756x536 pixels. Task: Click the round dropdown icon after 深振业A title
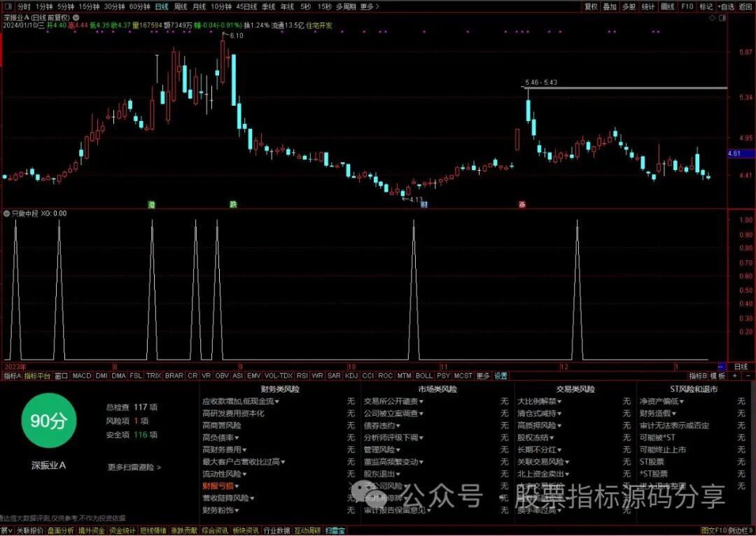[x=75, y=17]
